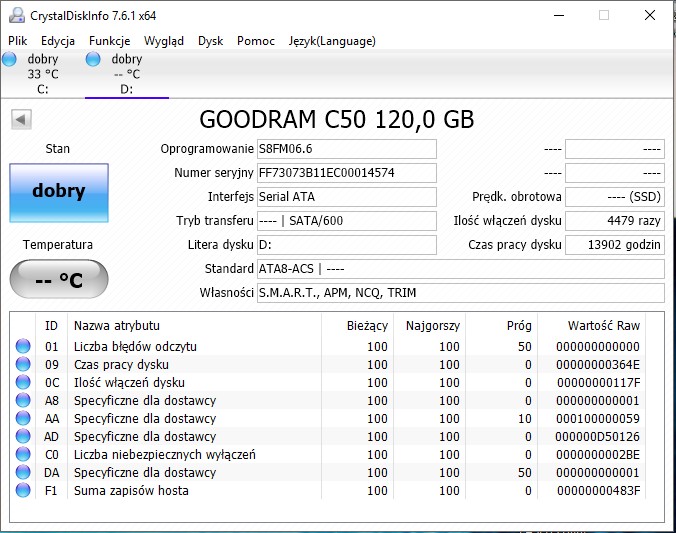The width and height of the screenshot is (676, 533).
Task: Open the Edycja menu
Action: coord(58,41)
